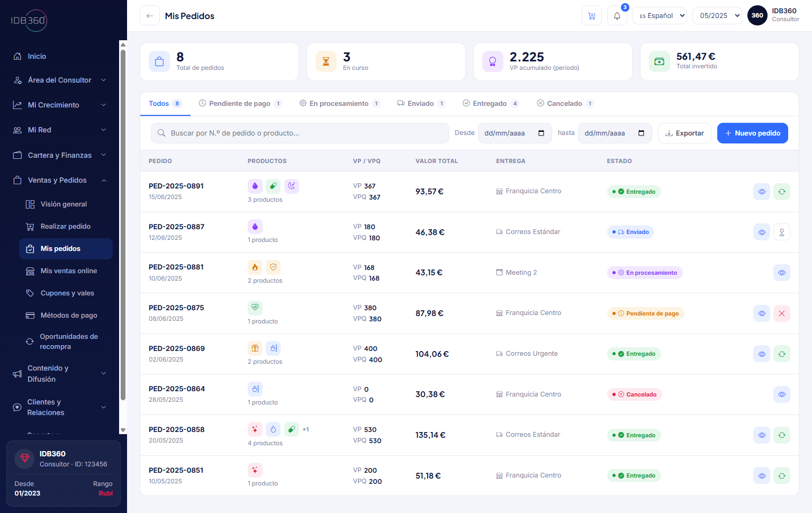Click the medal icon in VP acumulado card
The height and width of the screenshot is (513, 812).
493,62
